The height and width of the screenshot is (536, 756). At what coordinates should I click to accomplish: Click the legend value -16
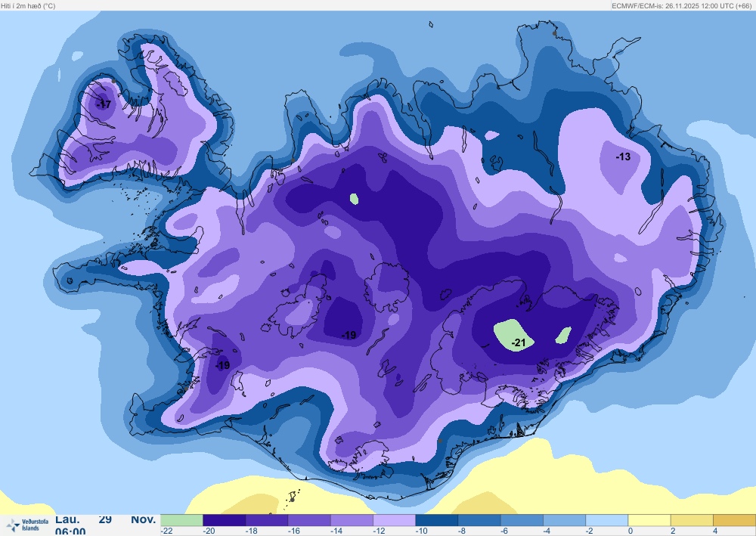point(293,531)
